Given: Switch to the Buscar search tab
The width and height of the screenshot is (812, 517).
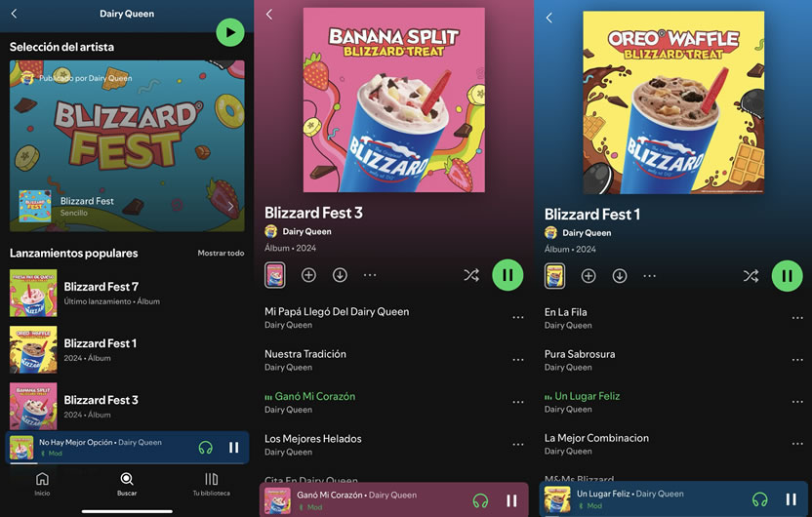Looking at the screenshot, I should (x=127, y=484).
